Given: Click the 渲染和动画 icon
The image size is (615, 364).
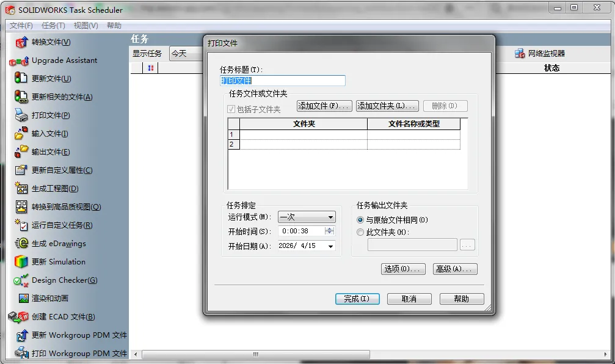Looking at the screenshot, I should [x=24, y=299].
